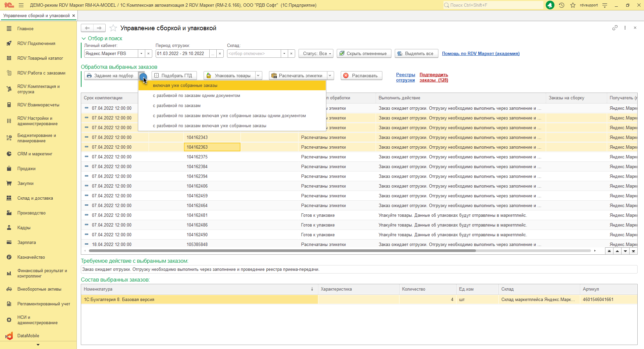
Task: Click the Распаковать button
Action: tap(361, 76)
